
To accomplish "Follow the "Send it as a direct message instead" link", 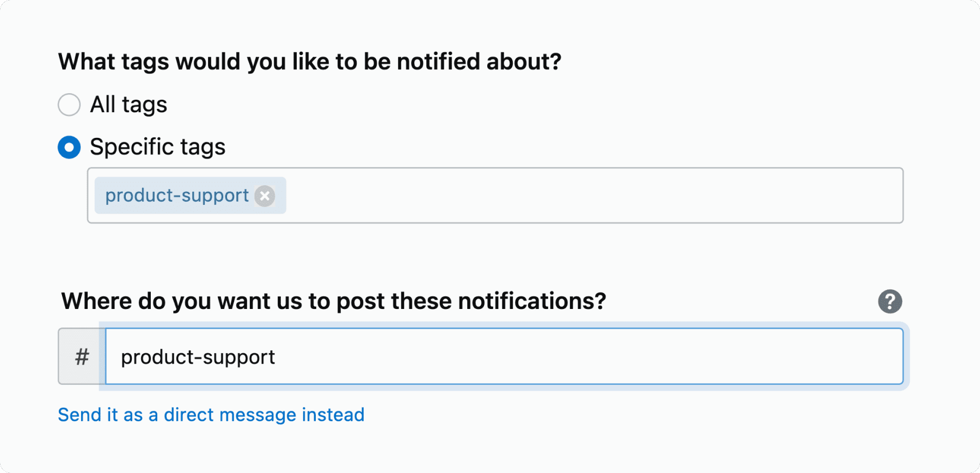I will click(211, 415).
